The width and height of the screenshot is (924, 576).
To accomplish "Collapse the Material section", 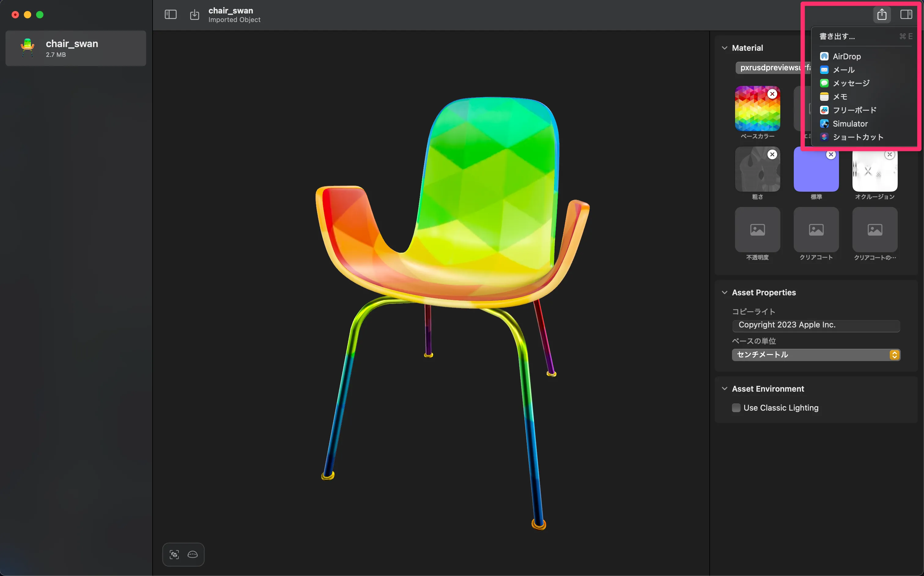I will [724, 48].
